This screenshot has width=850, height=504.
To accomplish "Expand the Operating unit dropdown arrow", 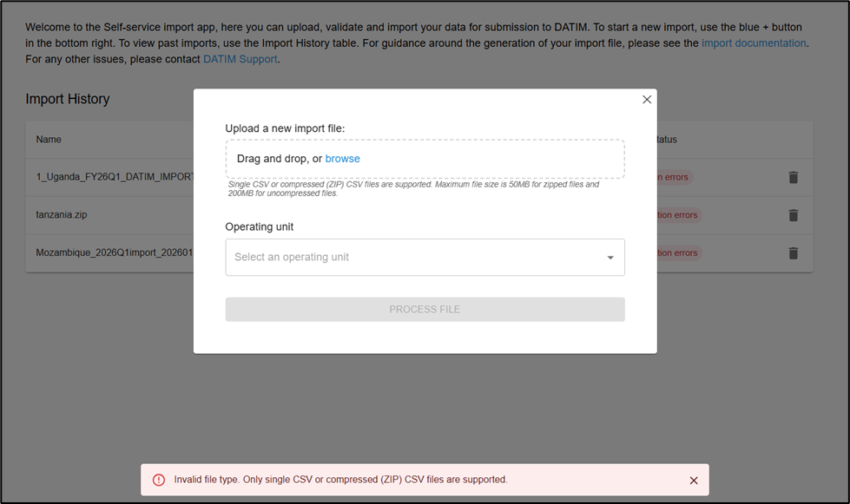I will click(610, 258).
